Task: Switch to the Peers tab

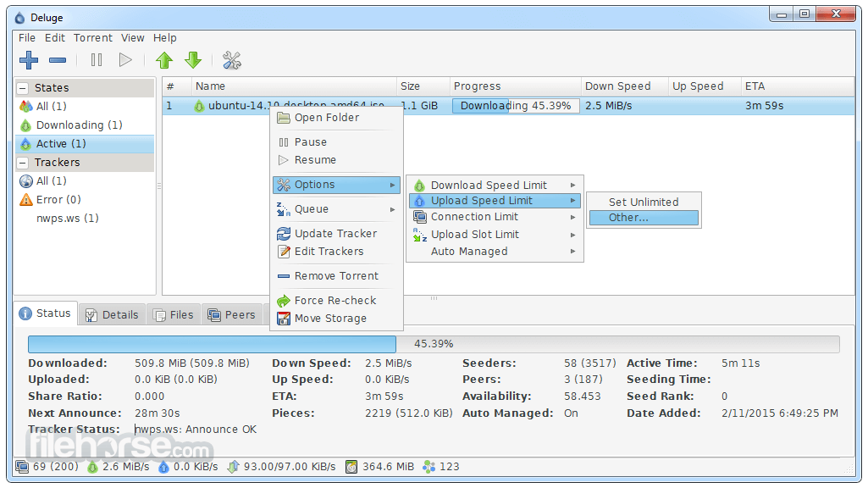Action: [x=232, y=314]
